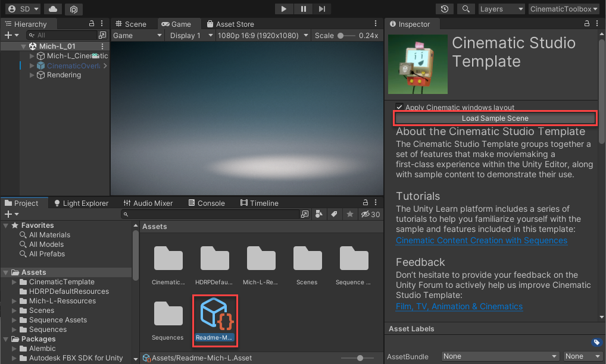Open the CinematicToolbox layout dropdown
This screenshot has width=606, height=364.
click(x=564, y=9)
